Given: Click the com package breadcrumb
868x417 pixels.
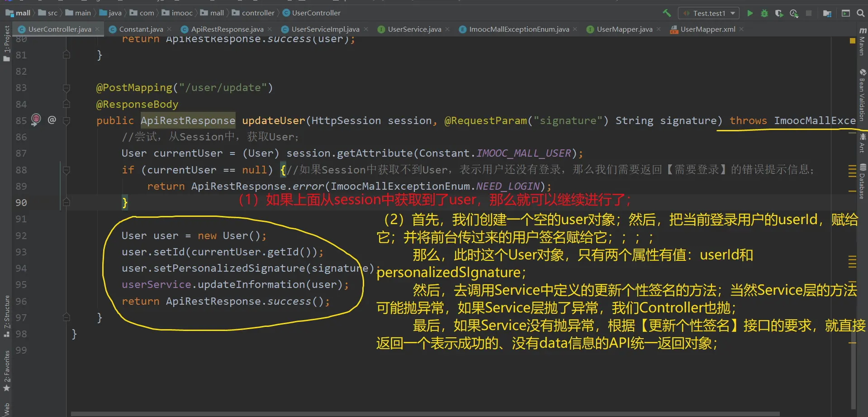Looking at the screenshot, I should pyautogui.click(x=142, y=13).
